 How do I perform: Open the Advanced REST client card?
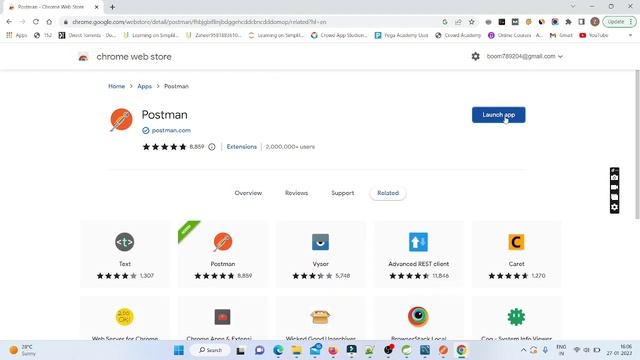pyautogui.click(x=418, y=254)
